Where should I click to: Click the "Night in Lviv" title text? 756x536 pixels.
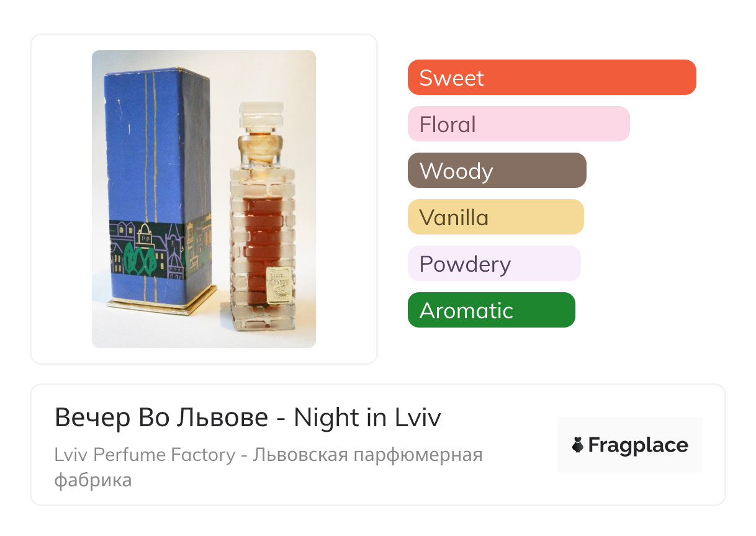coord(367,418)
